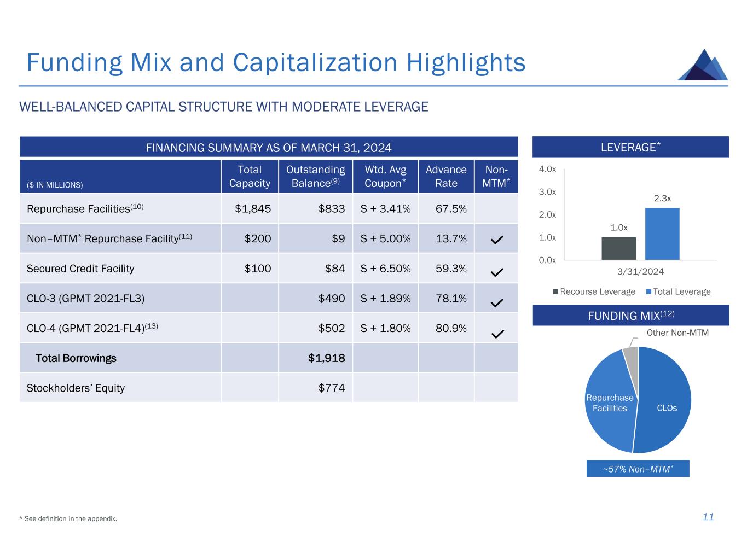747x560 pixels.
Task: Click the Outstanding Balance column header
Action: tap(315, 177)
